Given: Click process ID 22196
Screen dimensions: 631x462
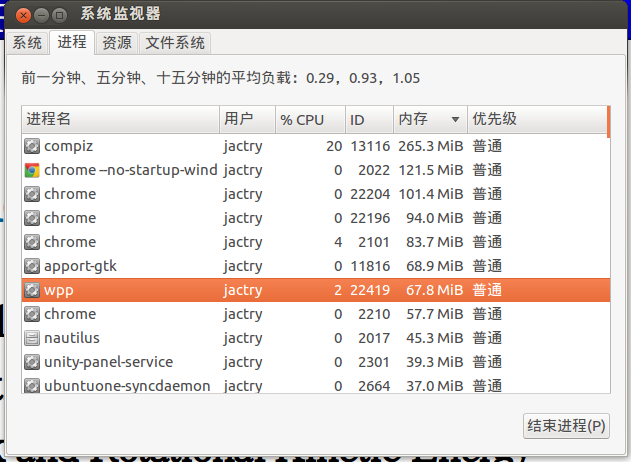Looking at the screenshot, I should pyautogui.click(x=370, y=218).
